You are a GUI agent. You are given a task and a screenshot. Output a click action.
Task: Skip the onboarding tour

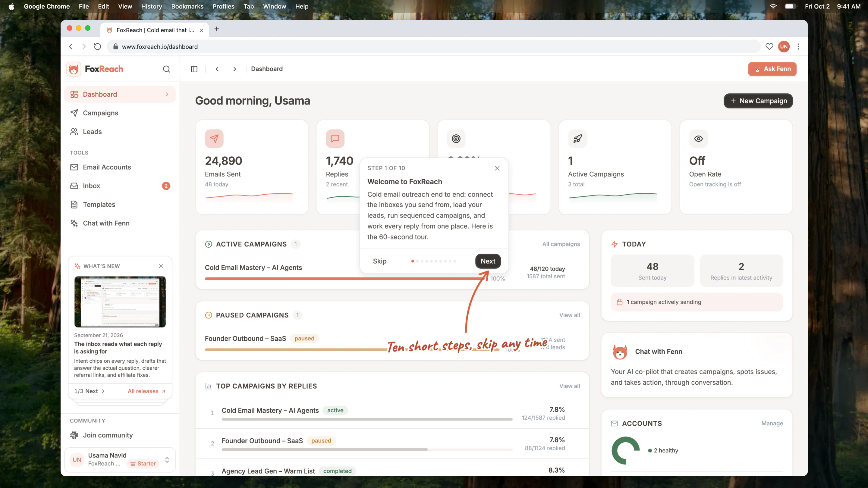[x=379, y=261]
